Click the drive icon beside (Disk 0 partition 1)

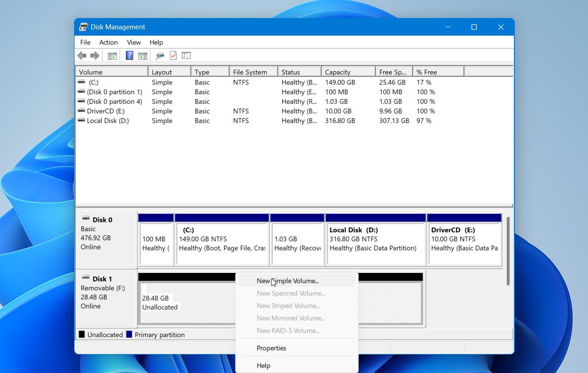pyautogui.click(x=81, y=92)
